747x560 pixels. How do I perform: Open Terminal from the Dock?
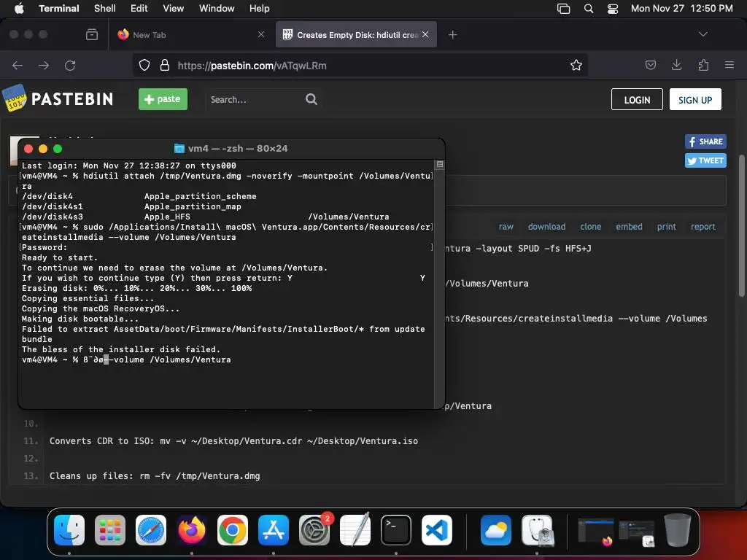[x=396, y=529]
